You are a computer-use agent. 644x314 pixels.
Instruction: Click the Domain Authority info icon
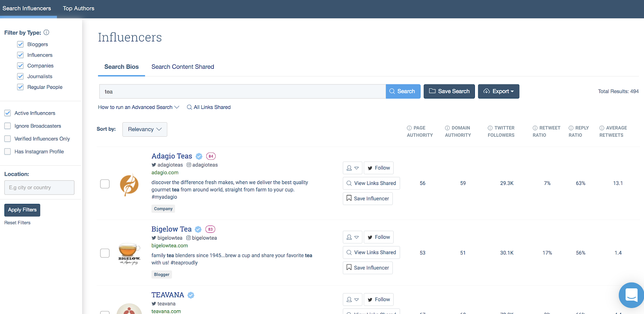click(x=447, y=128)
